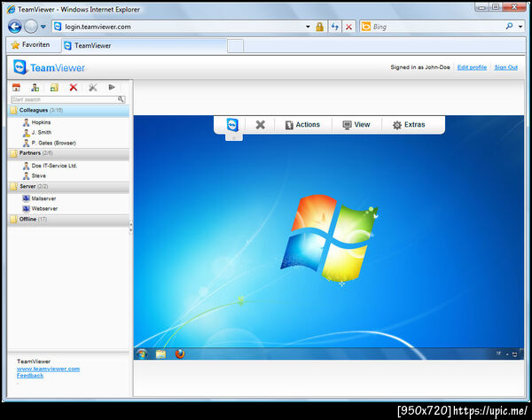Open recent pages dropdown arrow
Viewport: 532px width, 420px height.
43,27
